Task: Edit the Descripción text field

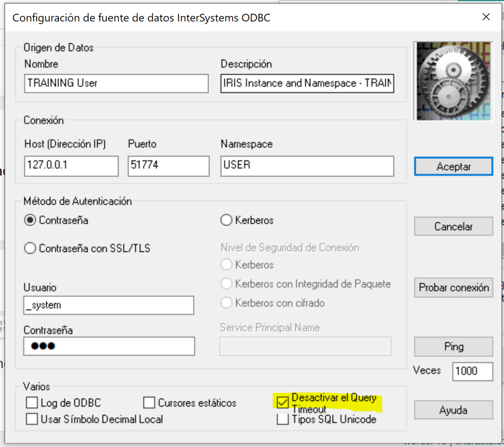Action: tap(307, 83)
